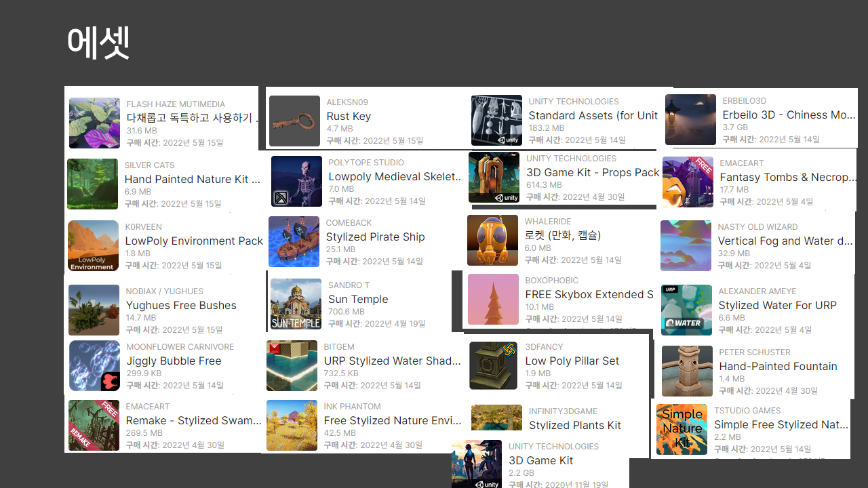Viewport: 868px width, 488px height.
Task: Click the 로켓 (만화, 캡슐) title
Action: point(563,236)
